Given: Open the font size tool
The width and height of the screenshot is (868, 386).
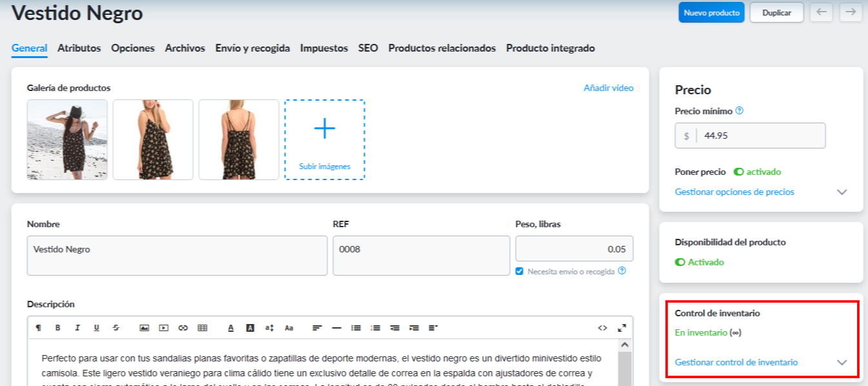Looking at the screenshot, I should point(270,328).
